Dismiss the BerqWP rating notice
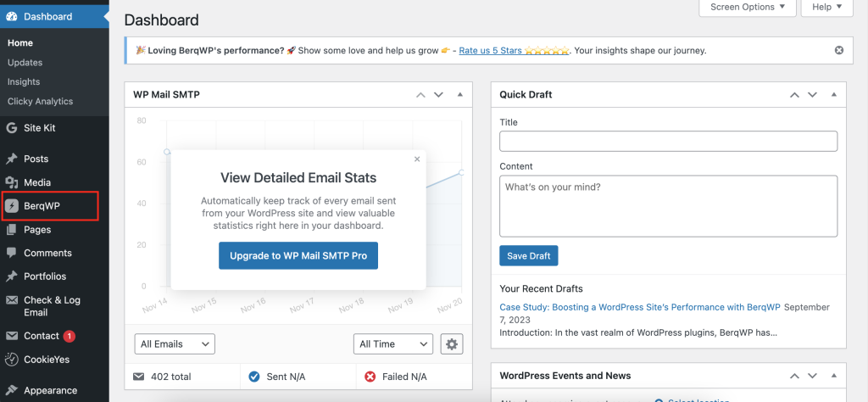 click(839, 50)
